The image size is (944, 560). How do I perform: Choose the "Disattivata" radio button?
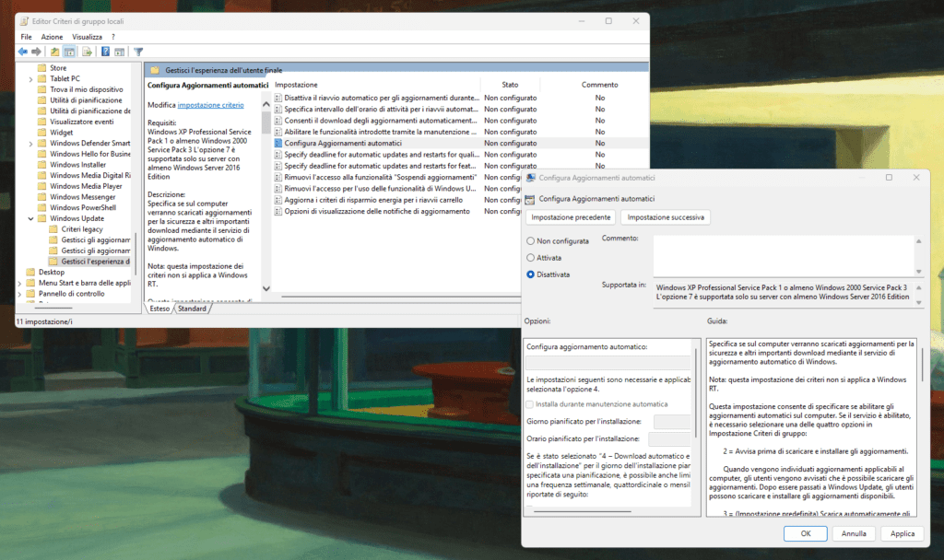[x=530, y=274]
